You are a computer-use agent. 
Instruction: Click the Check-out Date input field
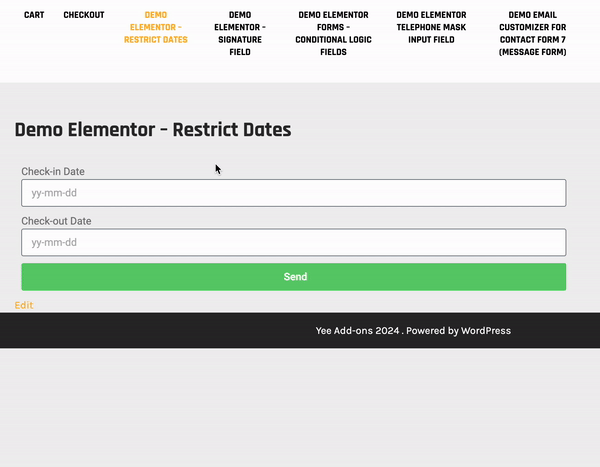[x=294, y=242]
